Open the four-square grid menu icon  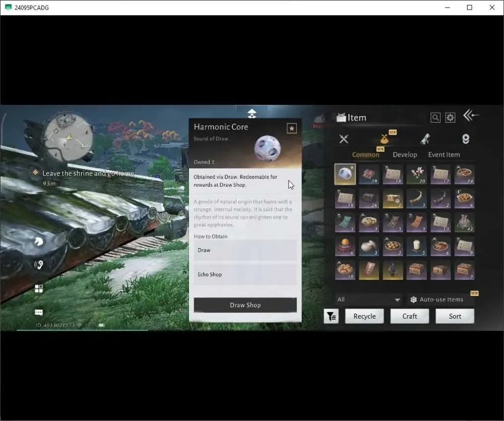coord(39,288)
